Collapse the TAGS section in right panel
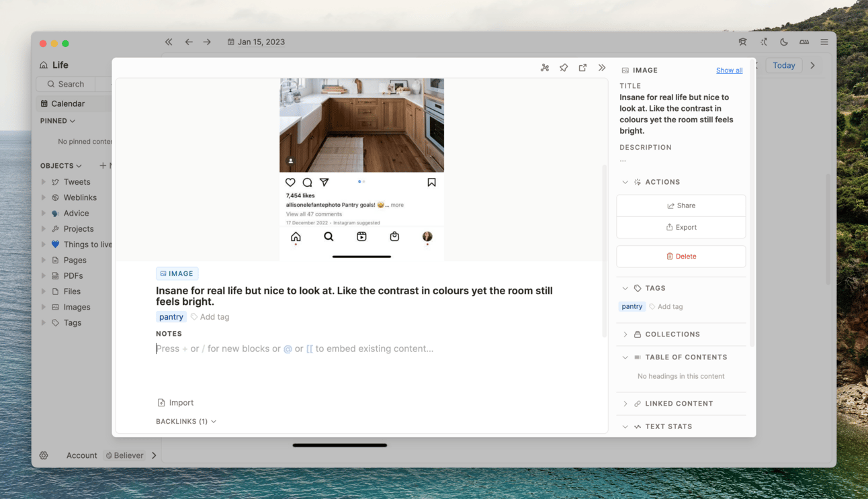This screenshot has width=868, height=499. (625, 288)
